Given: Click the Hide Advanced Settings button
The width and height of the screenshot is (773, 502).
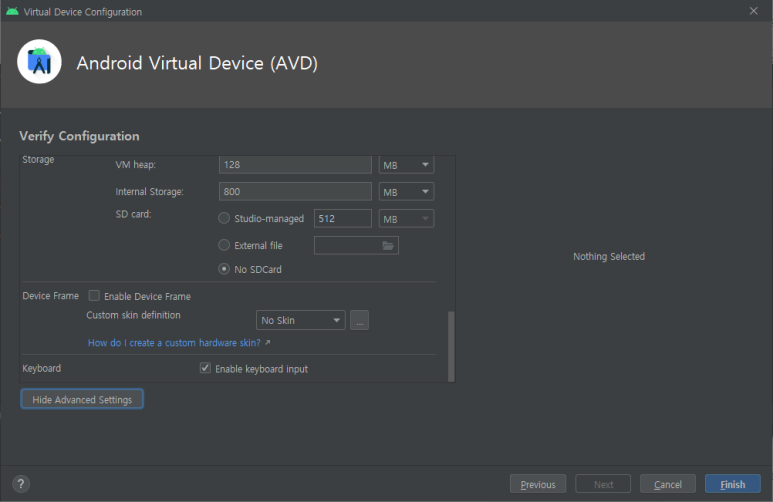Looking at the screenshot, I should click(82, 399).
